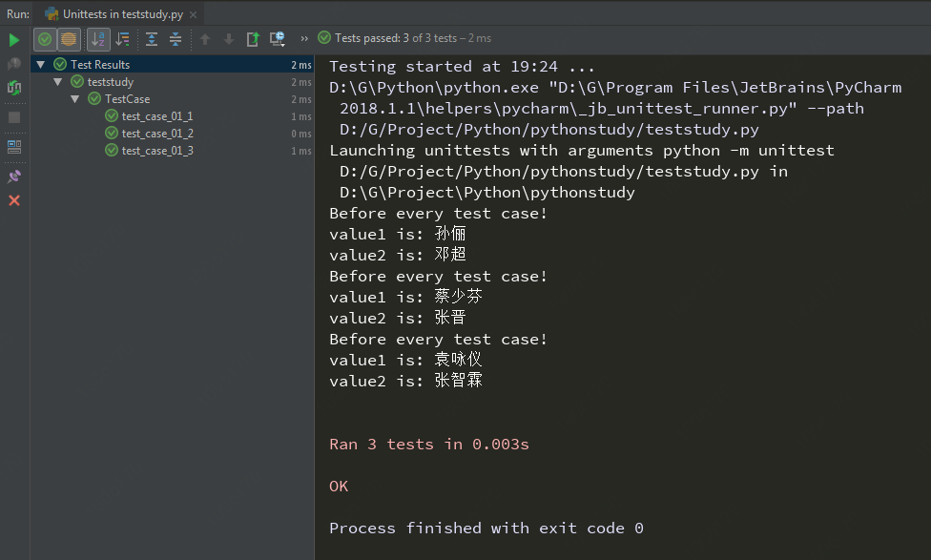Click Expand All tests icon

pyautogui.click(x=152, y=40)
